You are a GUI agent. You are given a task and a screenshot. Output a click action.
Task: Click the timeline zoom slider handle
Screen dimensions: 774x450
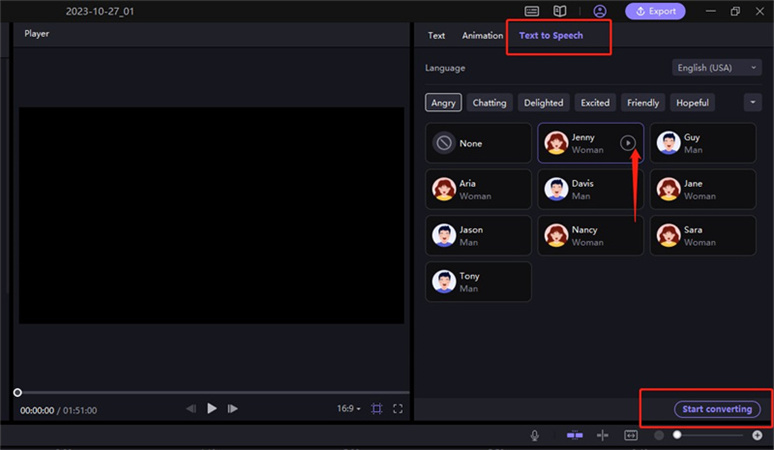[677, 436]
